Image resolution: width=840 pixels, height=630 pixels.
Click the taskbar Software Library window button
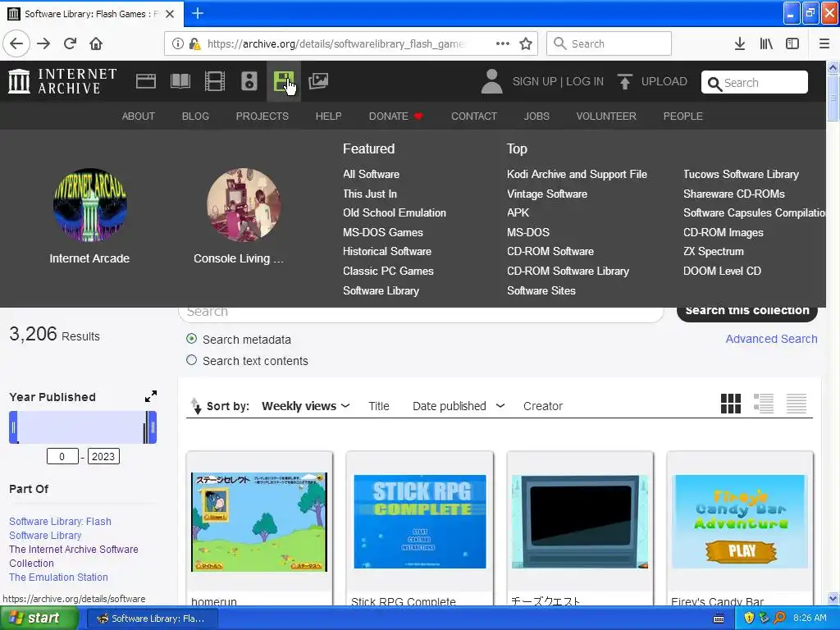[152, 619]
